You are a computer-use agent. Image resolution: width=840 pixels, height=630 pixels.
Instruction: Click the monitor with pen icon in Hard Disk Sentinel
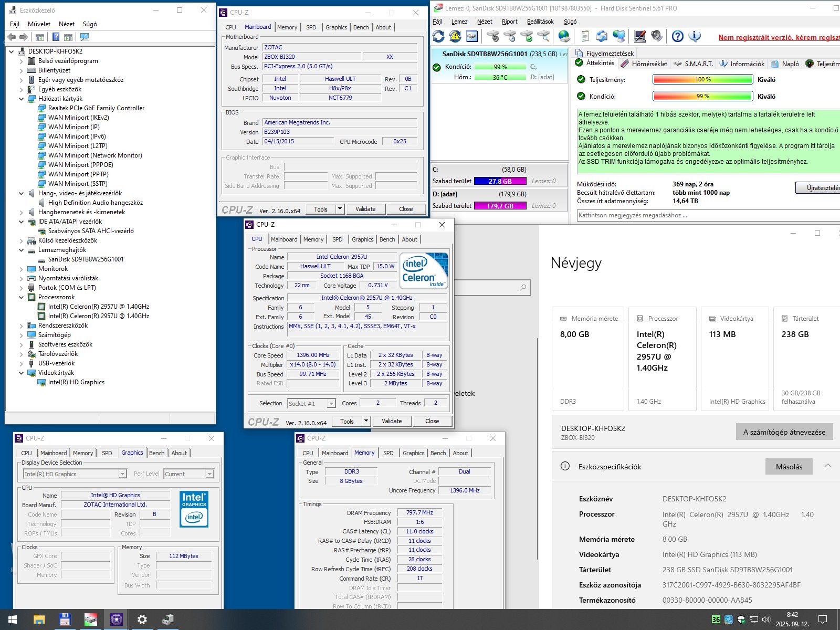pyautogui.click(x=639, y=36)
